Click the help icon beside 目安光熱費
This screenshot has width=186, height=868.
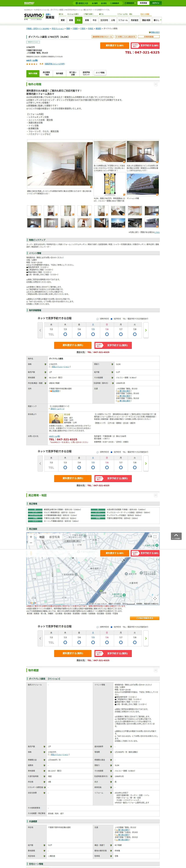44,793
